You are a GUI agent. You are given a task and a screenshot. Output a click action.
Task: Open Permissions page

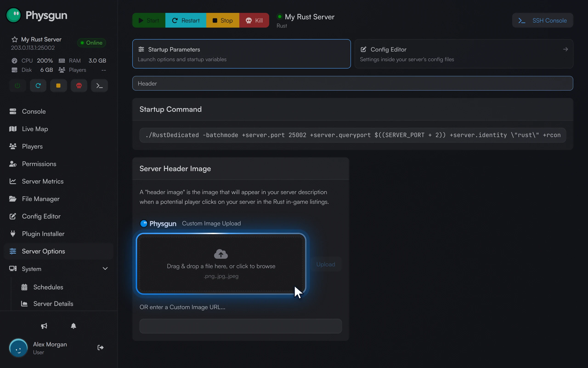(59, 164)
